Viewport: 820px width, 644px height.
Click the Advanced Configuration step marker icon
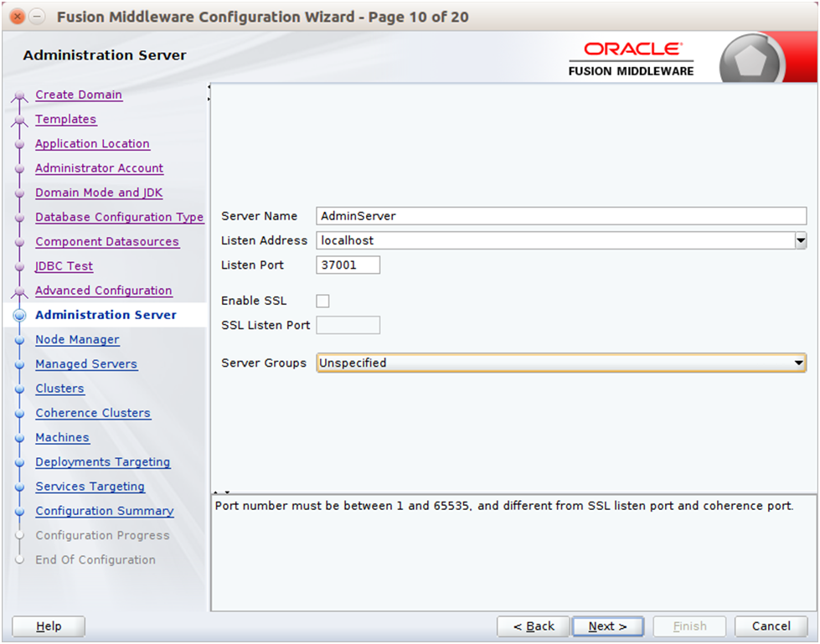tap(19, 291)
